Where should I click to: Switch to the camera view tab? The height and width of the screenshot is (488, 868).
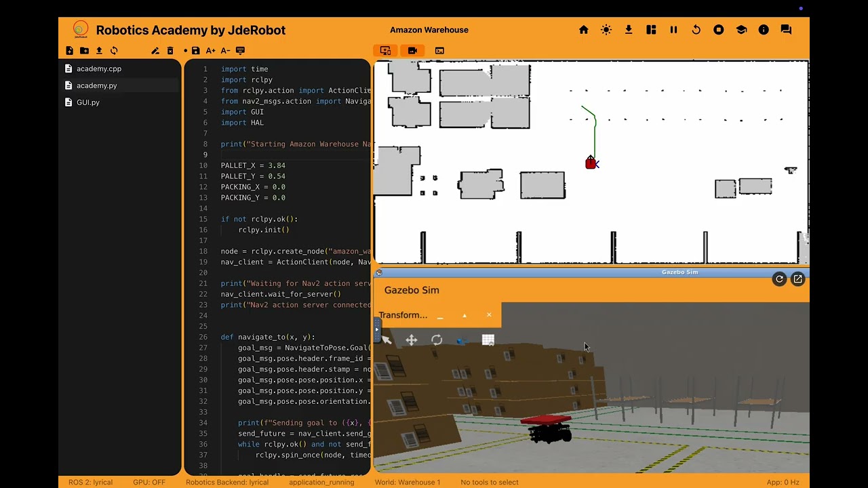412,51
